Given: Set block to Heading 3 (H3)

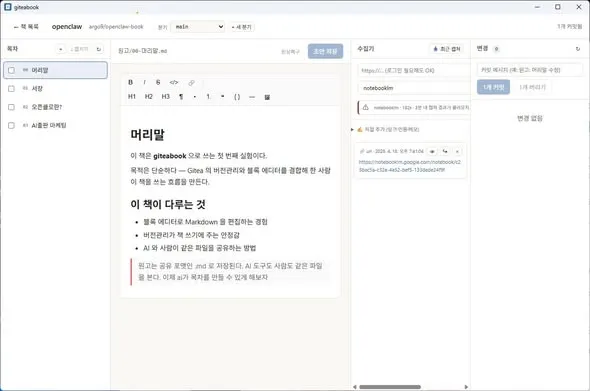Looking at the screenshot, I should [166, 97].
